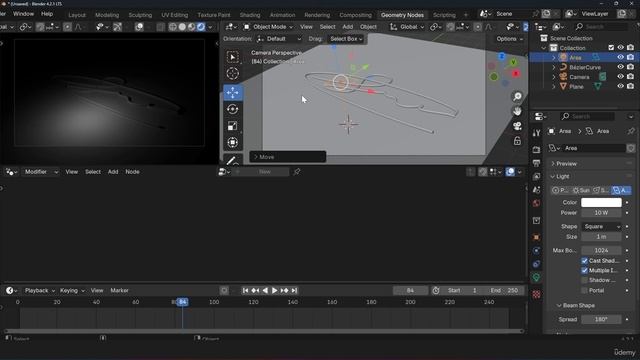
Task: Click the pin icon in node editor header
Action: coord(297,172)
